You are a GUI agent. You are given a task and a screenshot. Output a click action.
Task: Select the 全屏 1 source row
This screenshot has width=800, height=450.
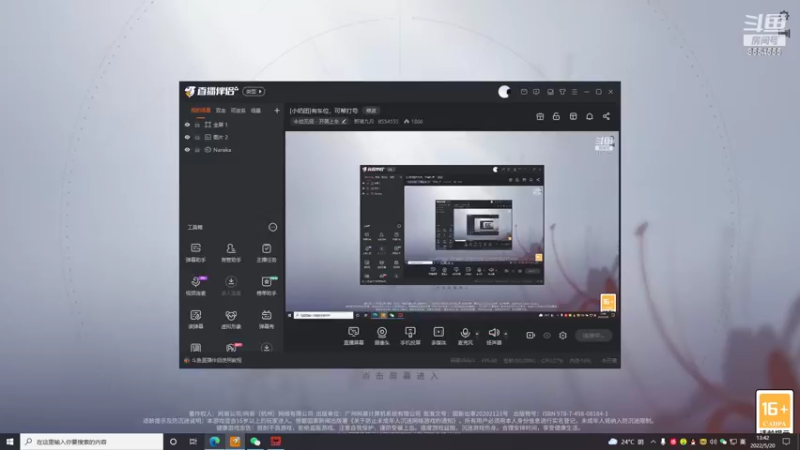click(232, 124)
